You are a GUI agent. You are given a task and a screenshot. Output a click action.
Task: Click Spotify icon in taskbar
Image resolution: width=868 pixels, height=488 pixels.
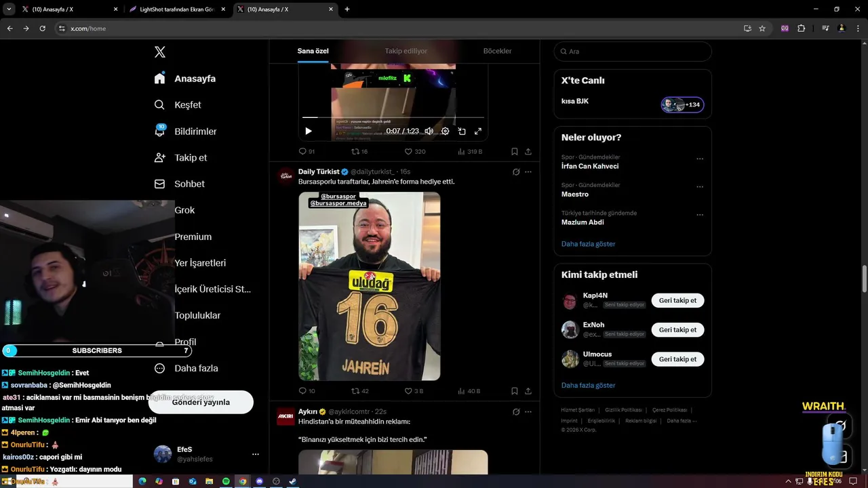tap(226, 481)
